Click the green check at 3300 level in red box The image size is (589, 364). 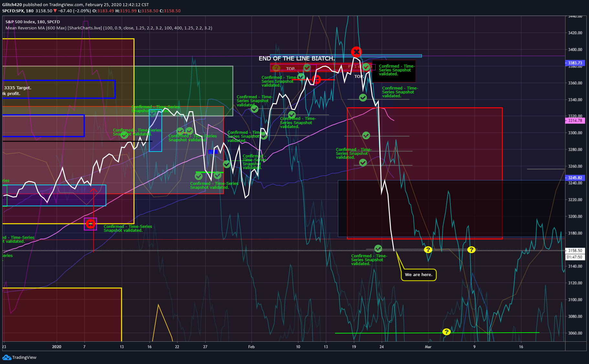click(x=366, y=135)
